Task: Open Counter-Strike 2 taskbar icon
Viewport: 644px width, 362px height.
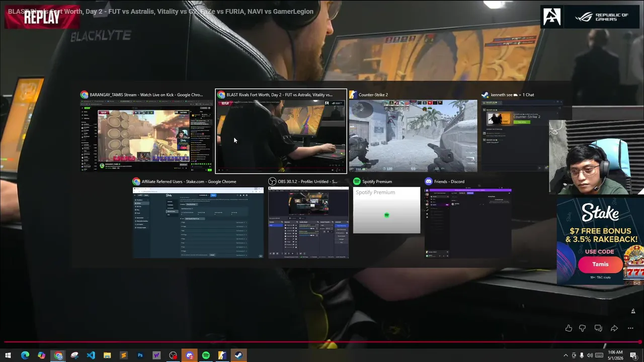Action: tap(222, 355)
